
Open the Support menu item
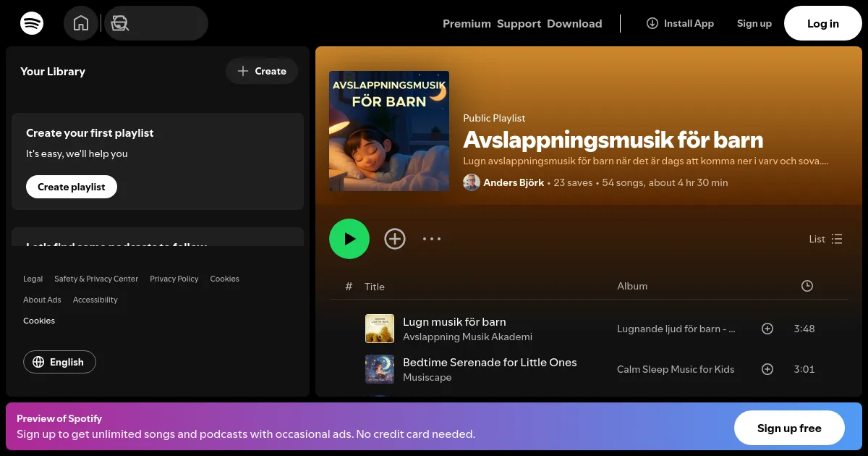tap(519, 23)
